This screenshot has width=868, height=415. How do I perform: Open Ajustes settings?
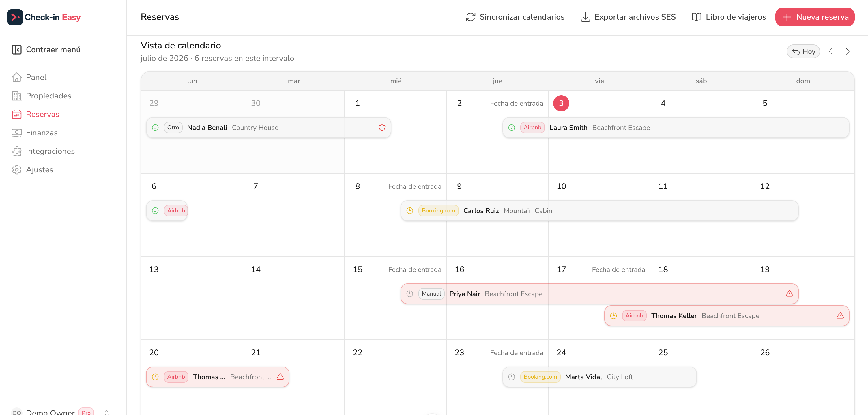[x=32, y=170]
